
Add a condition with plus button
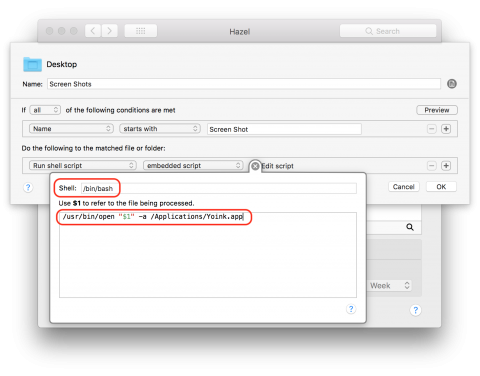pyautogui.click(x=446, y=129)
